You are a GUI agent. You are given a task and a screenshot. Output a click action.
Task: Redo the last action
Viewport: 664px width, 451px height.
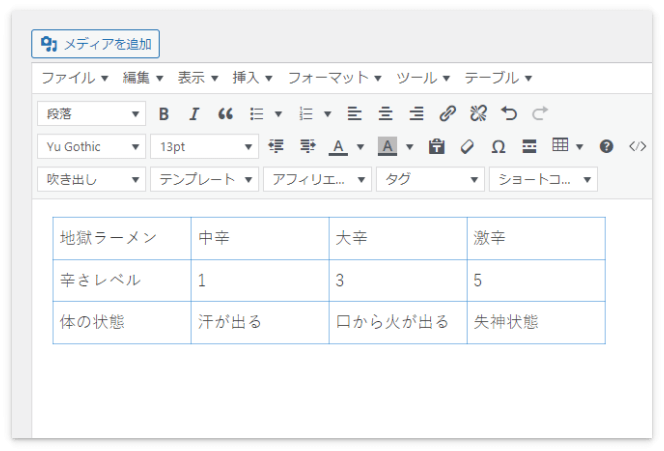pyautogui.click(x=540, y=113)
